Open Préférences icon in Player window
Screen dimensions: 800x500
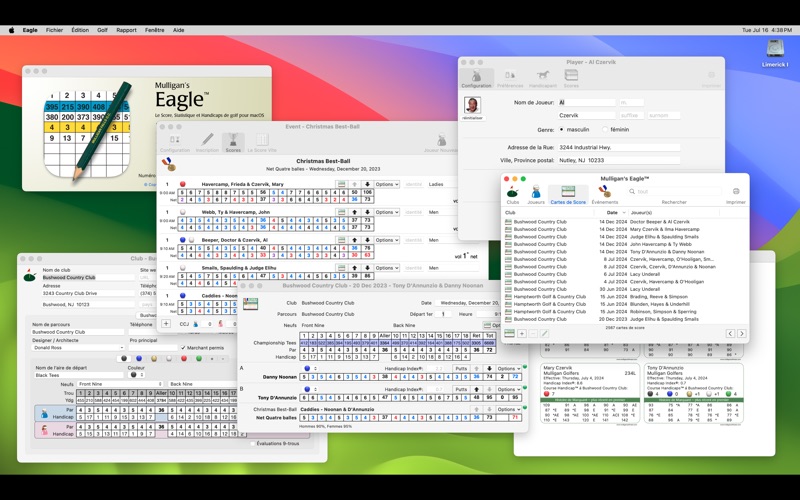tap(510, 79)
